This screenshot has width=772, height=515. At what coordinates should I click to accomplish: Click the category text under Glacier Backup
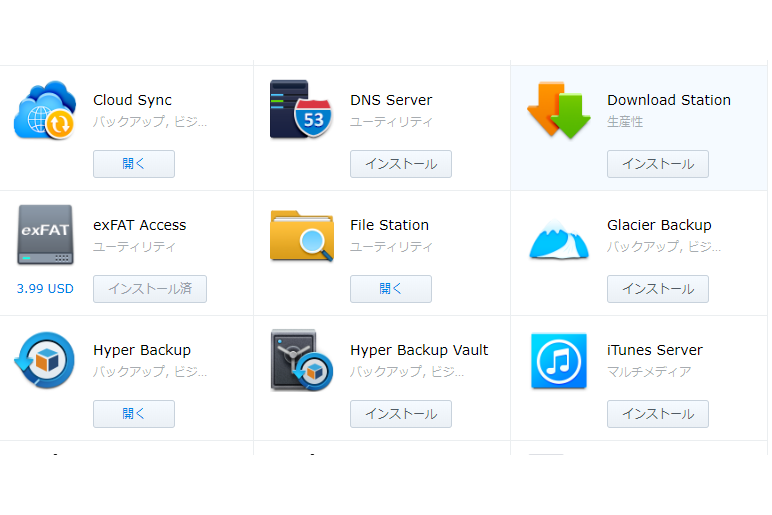pos(664,247)
